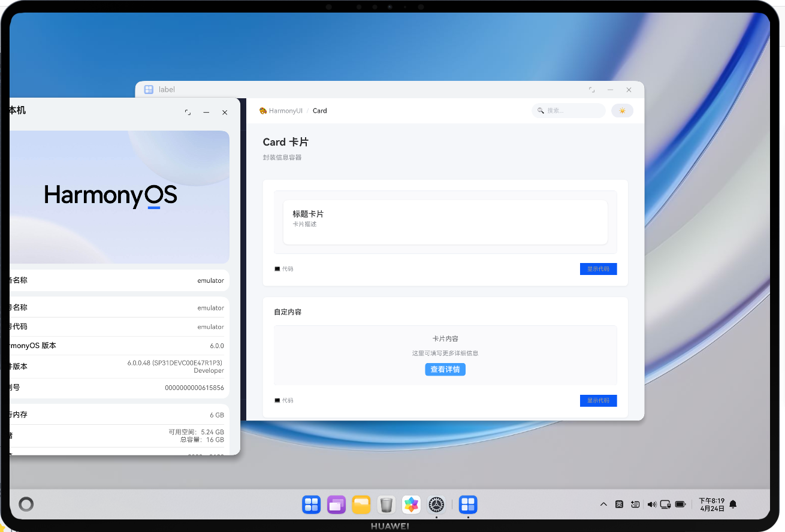Click the 查看详情 button
The width and height of the screenshot is (785, 532).
[x=445, y=370]
